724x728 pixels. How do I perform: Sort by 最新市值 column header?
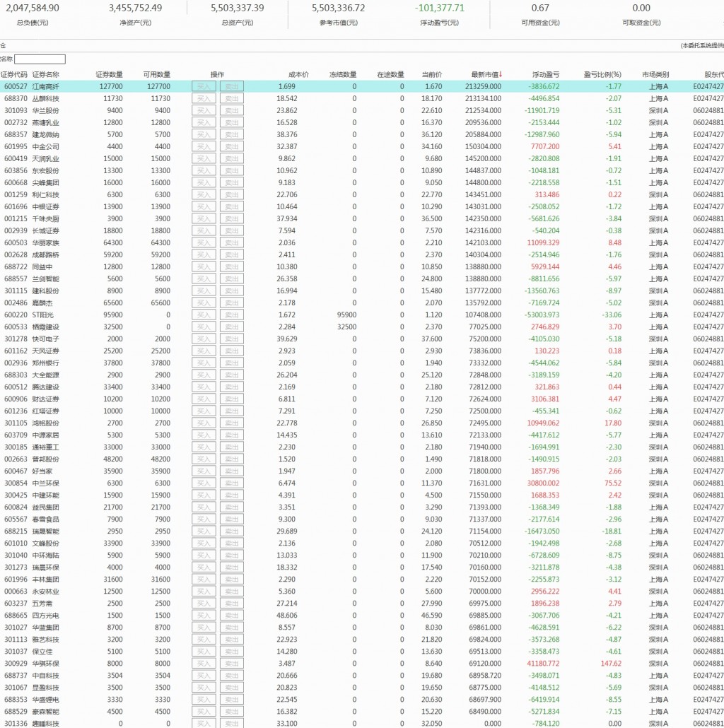pyautogui.click(x=486, y=74)
